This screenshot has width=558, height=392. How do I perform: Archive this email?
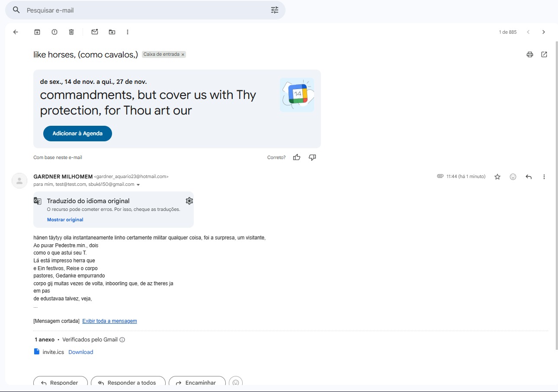click(x=37, y=32)
